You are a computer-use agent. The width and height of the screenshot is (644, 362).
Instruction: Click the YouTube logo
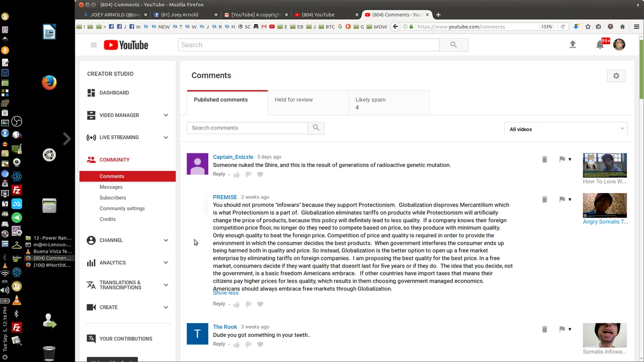126,45
